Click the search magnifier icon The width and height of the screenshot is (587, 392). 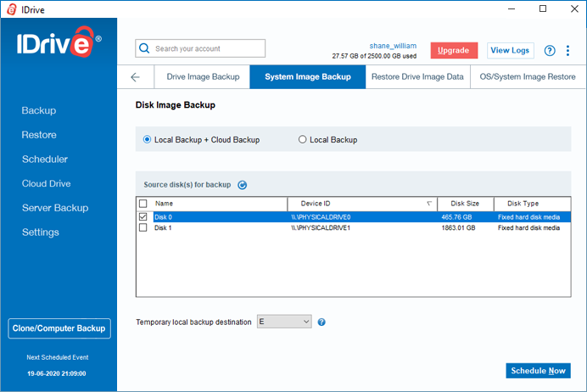pyautogui.click(x=144, y=48)
